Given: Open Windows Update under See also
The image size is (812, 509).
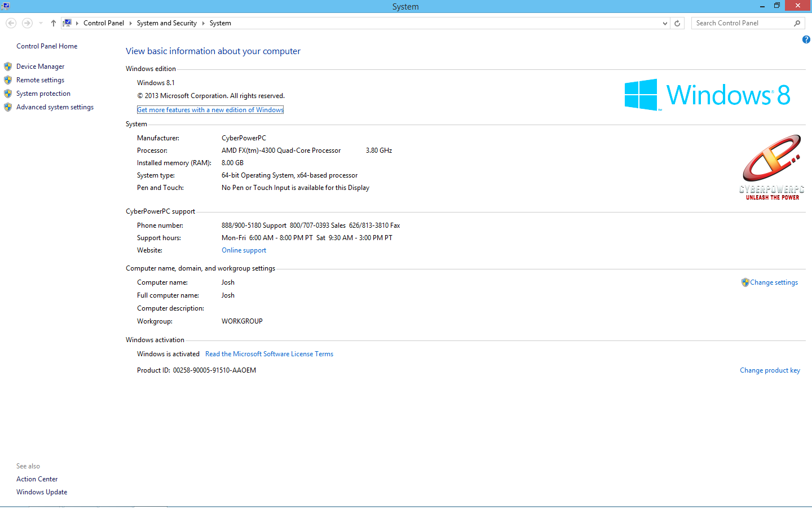Looking at the screenshot, I should click(42, 492).
